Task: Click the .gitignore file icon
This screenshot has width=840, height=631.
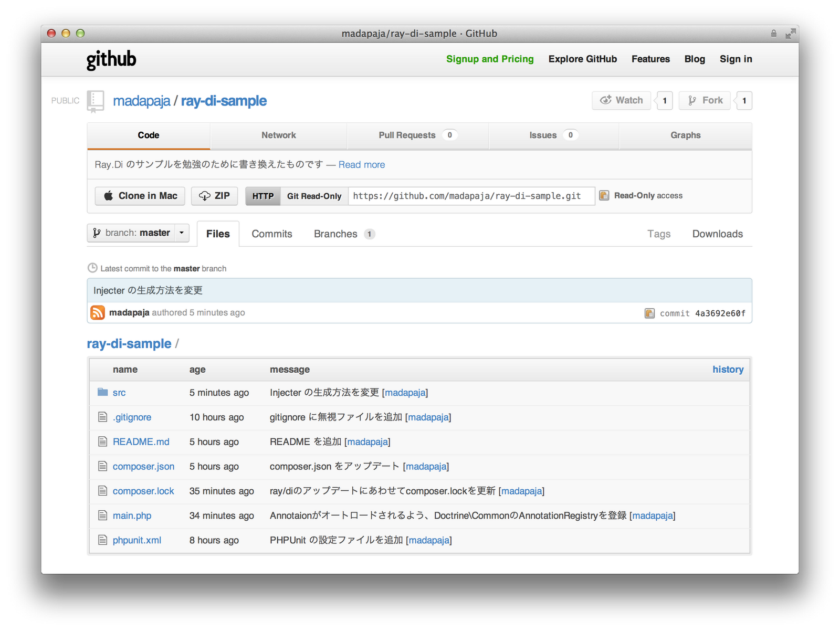Action: click(103, 417)
